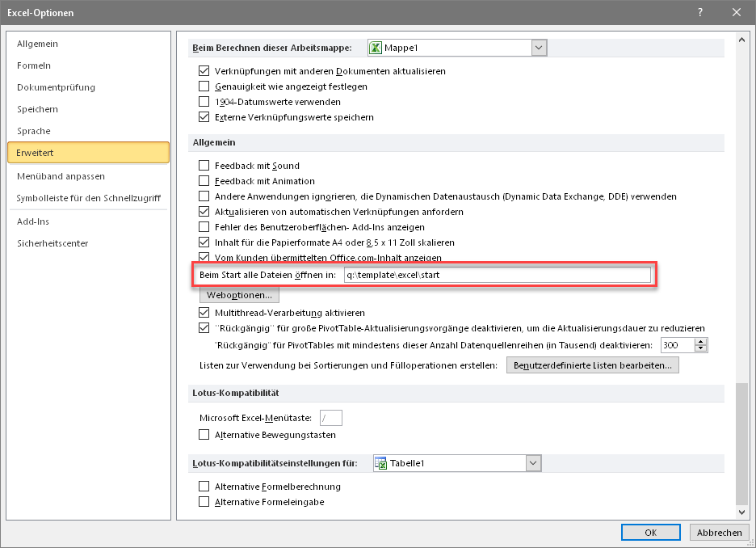756x548 pixels.
Task: Confirm settings with the OK button
Action: [x=650, y=533]
